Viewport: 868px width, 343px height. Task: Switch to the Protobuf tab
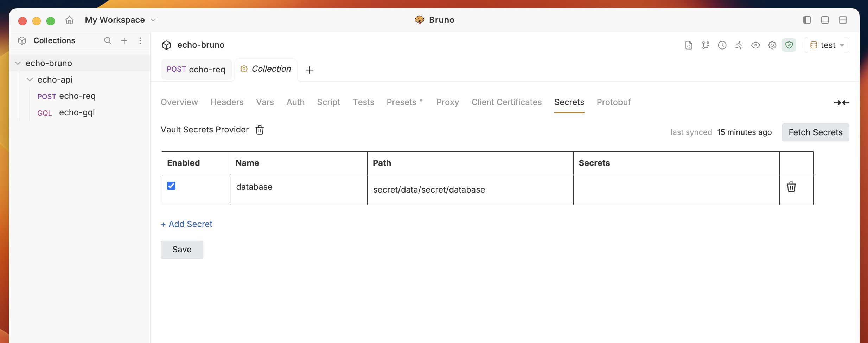pyautogui.click(x=614, y=102)
